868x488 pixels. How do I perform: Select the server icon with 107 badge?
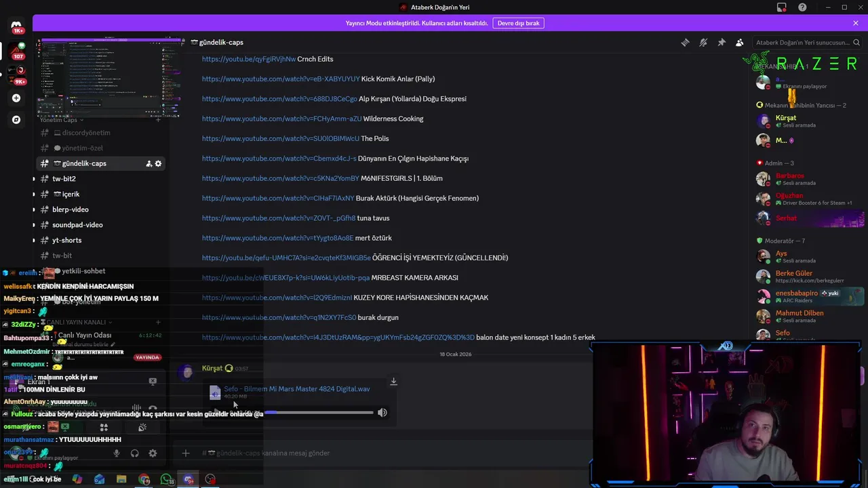16,51
